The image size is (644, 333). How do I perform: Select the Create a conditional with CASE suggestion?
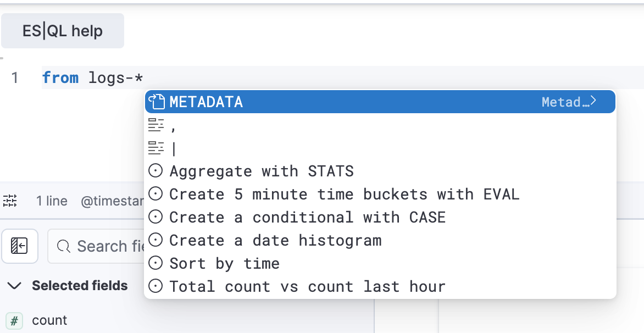[x=308, y=217]
